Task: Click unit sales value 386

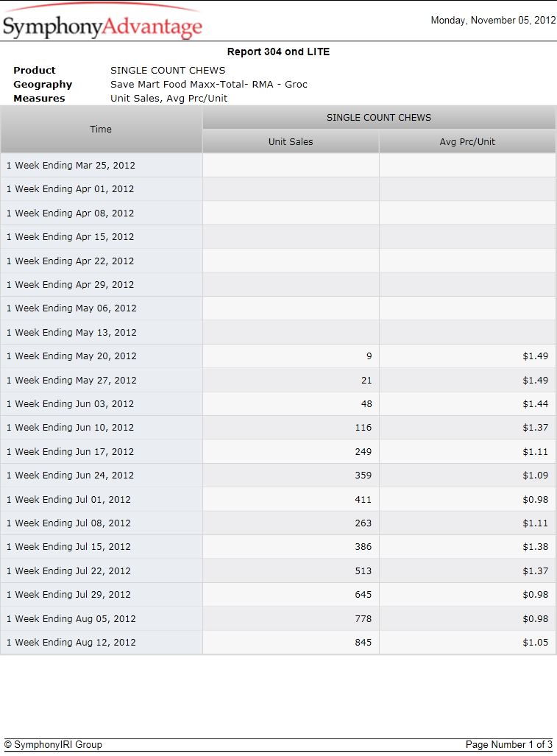Action: pyautogui.click(x=363, y=547)
